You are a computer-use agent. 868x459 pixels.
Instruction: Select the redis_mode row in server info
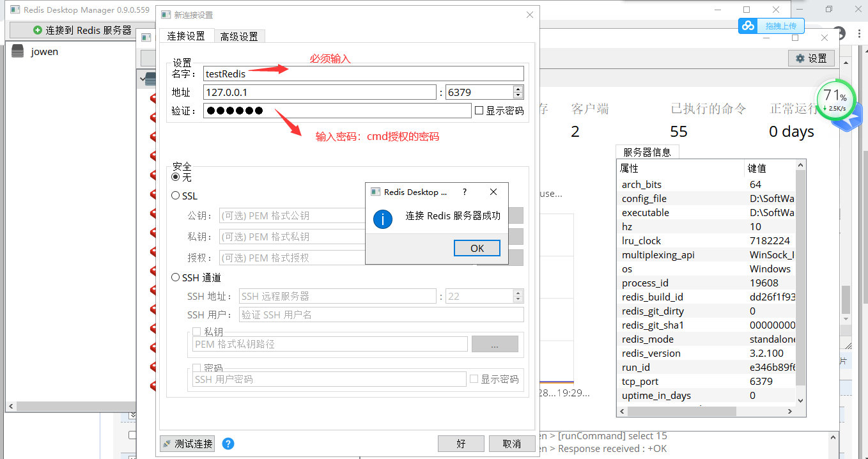click(x=706, y=339)
